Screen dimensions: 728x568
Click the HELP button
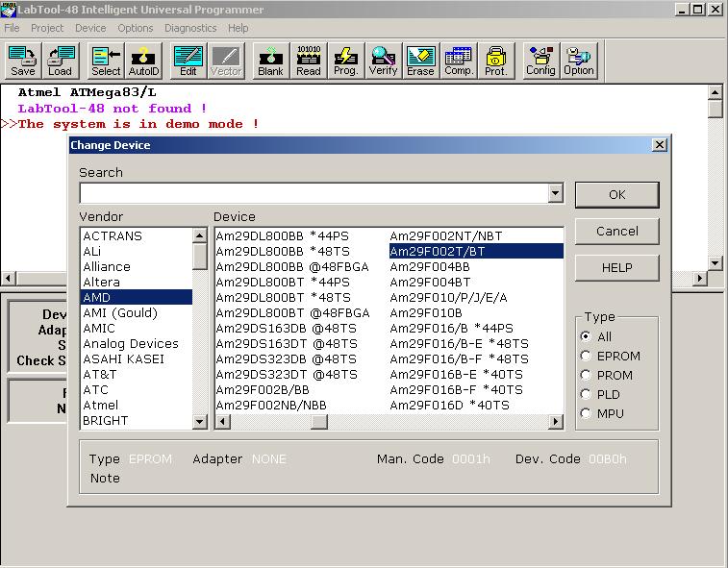(x=616, y=268)
